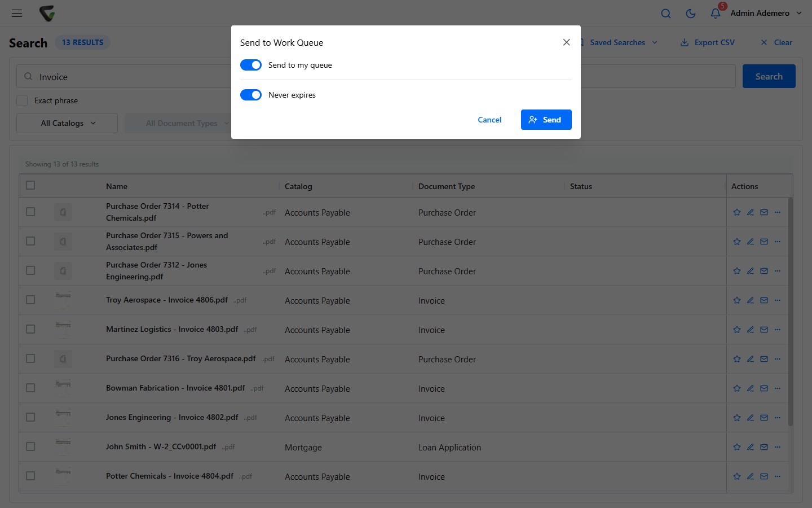Screen dimensions: 812x508
Task: Click the Loan Application document type cell
Action: pyautogui.click(x=449, y=448)
